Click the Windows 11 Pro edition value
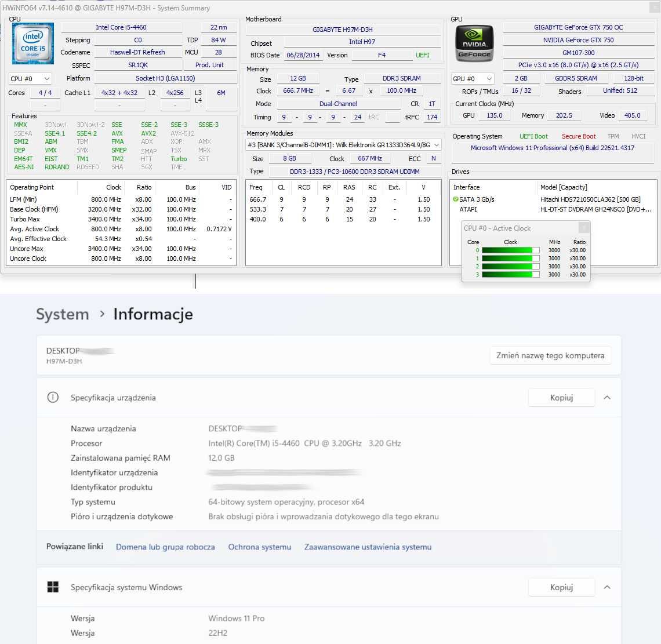Screen dimensions: 661x644 pos(237,618)
